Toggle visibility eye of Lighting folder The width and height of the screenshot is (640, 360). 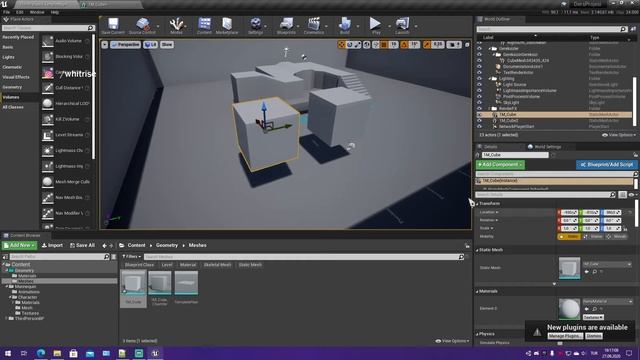click(x=479, y=78)
